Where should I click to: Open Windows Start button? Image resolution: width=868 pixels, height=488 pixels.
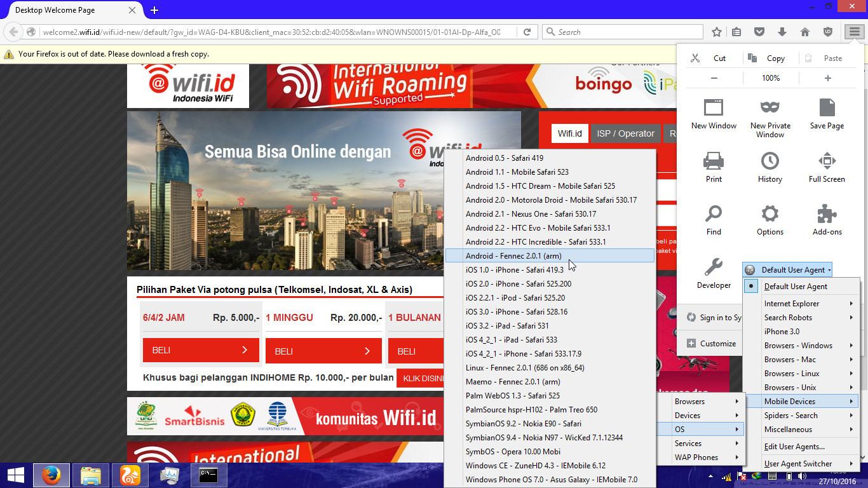pyautogui.click(x=15, y=475)
